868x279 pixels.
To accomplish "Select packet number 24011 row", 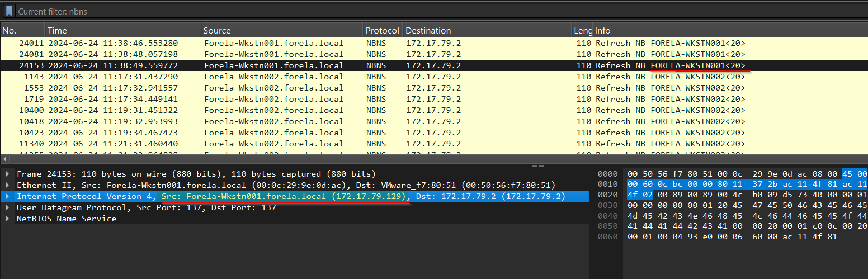I will point(280,43).
